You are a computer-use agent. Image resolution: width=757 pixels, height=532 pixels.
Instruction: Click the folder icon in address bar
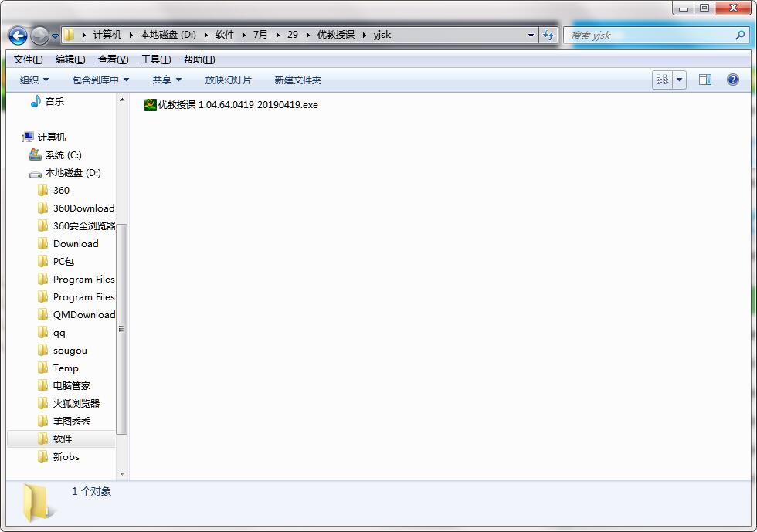(x=69, y=35)
